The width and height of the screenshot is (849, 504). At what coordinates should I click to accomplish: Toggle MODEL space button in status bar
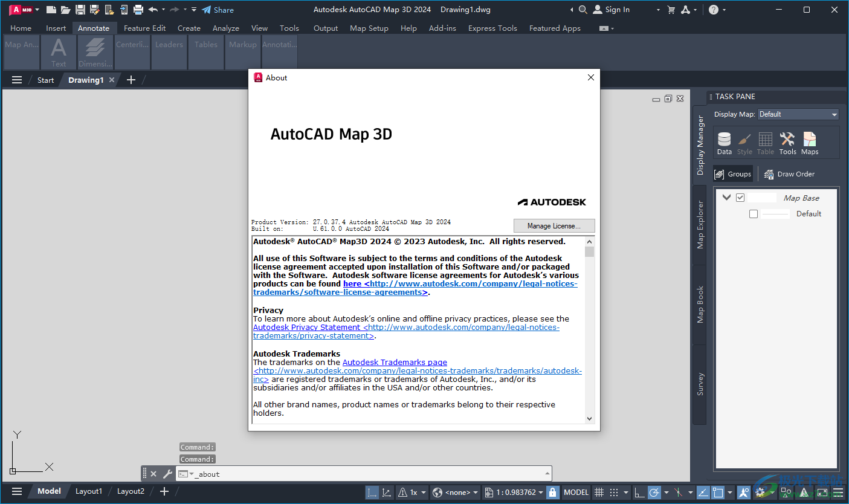click(576, 492)
